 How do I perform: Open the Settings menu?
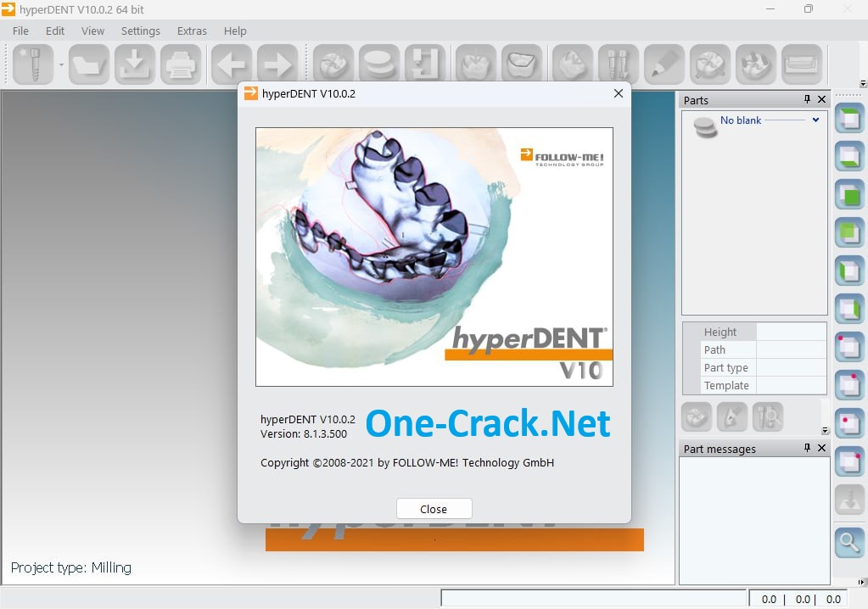pos(140,31)
